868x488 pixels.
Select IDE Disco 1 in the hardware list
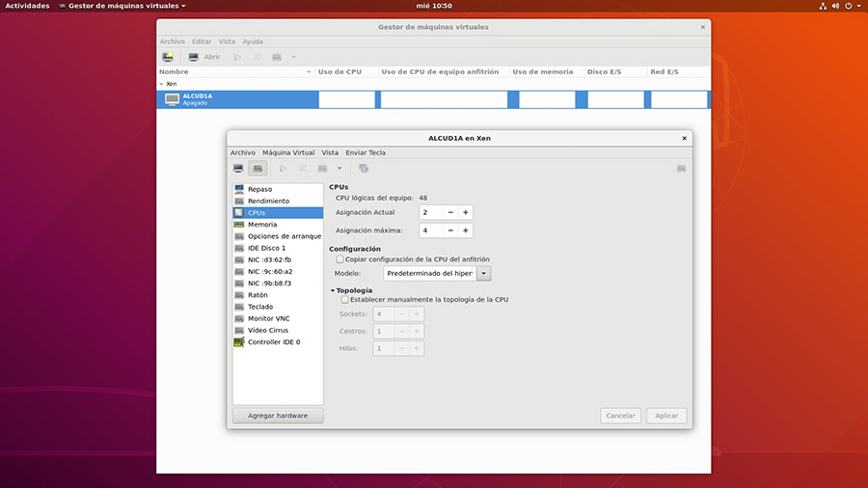tap(278, 248)
